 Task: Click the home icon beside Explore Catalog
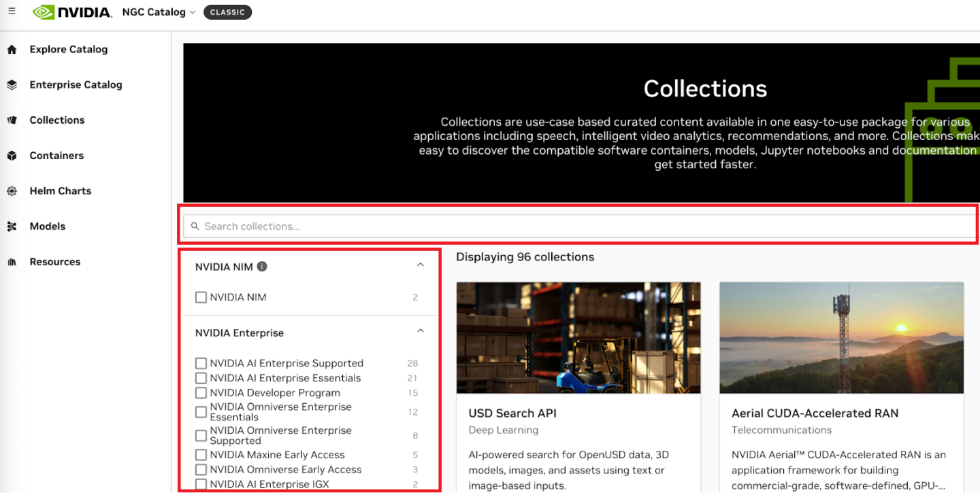[x=12, y=50]
